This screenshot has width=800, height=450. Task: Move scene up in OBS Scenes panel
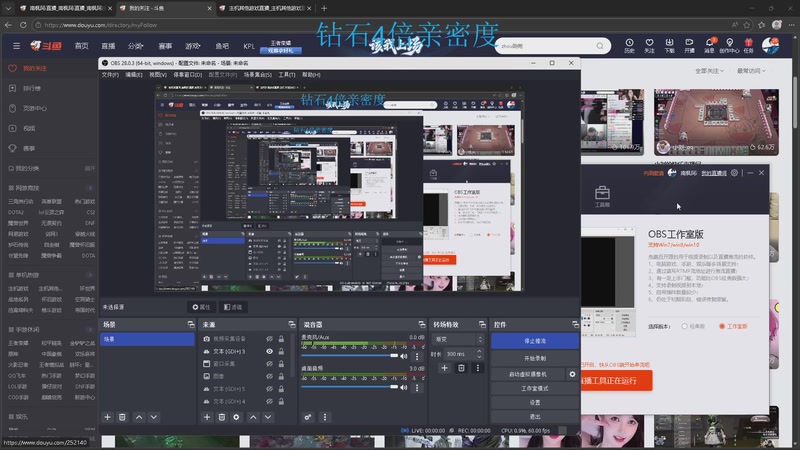click(139, 417)
